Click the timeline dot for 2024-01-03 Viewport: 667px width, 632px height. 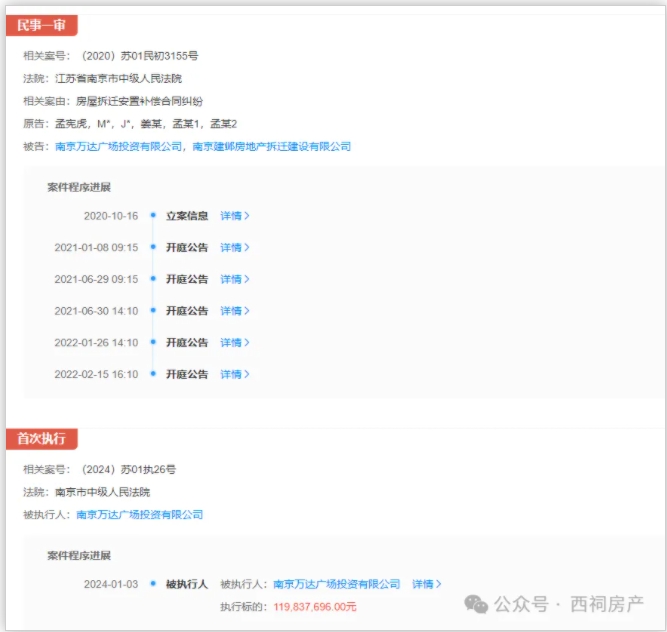click(x=153, y=584)
